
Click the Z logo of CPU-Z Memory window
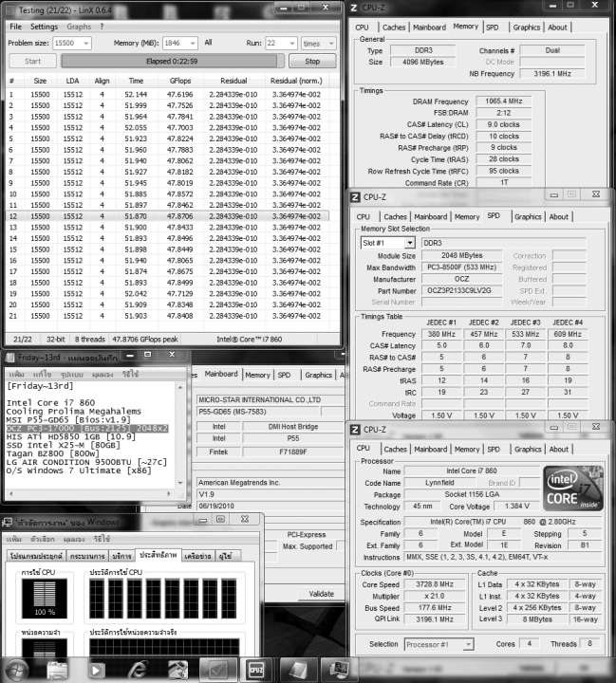[354, 8]
